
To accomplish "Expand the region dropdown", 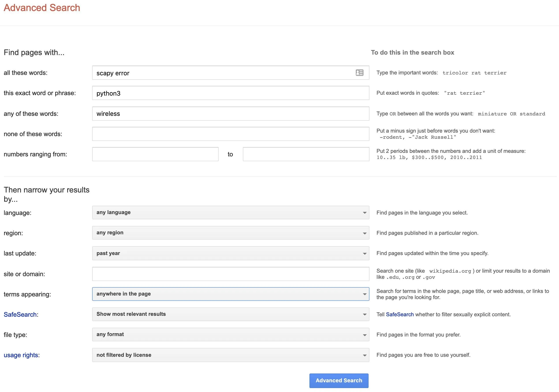I will pyautogui.click(x=230, y=233).
